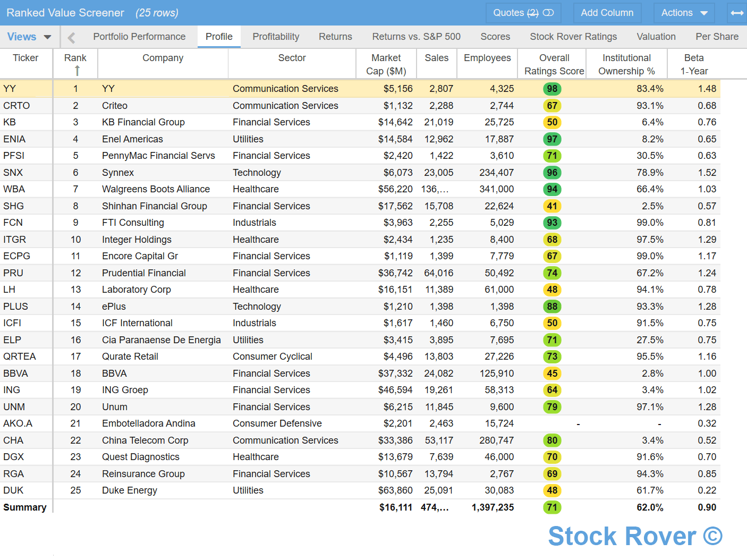
Task: Toggle the Quotes switch
Action: click(x=548, y=13)
